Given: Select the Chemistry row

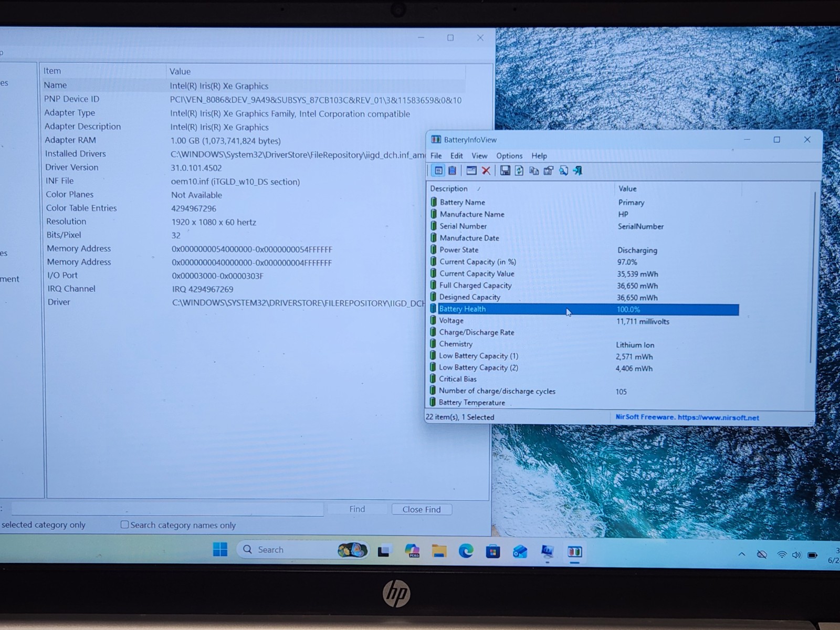Looking at the screenshot, I should point(584,344).
